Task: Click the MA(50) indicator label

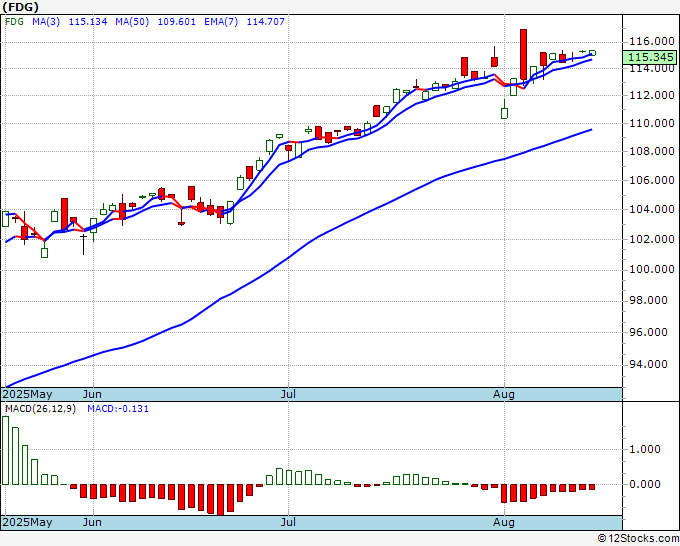Action: (132, 22)
